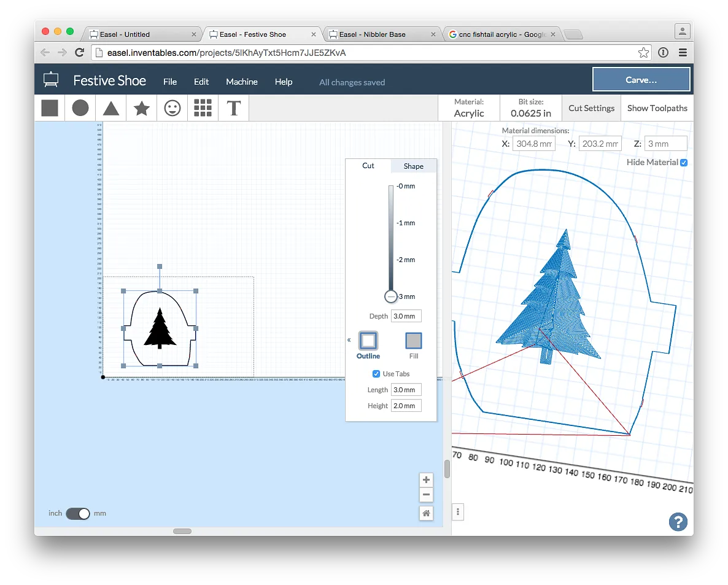Image resolution: width=728 pixels, height=585 pixels.
Task: Click the Carve button
Action: point(641,80)
